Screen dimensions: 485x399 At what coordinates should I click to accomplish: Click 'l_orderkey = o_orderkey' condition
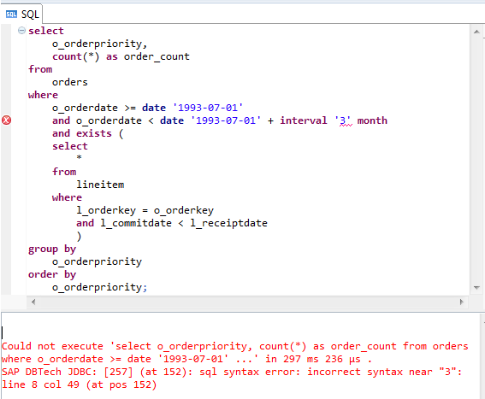(x=145, y=210)
